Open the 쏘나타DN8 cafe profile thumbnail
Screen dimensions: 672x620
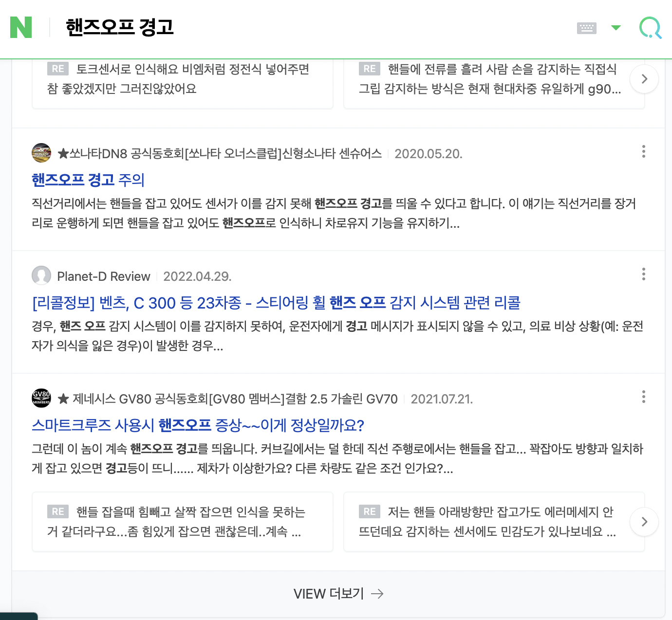41,153
